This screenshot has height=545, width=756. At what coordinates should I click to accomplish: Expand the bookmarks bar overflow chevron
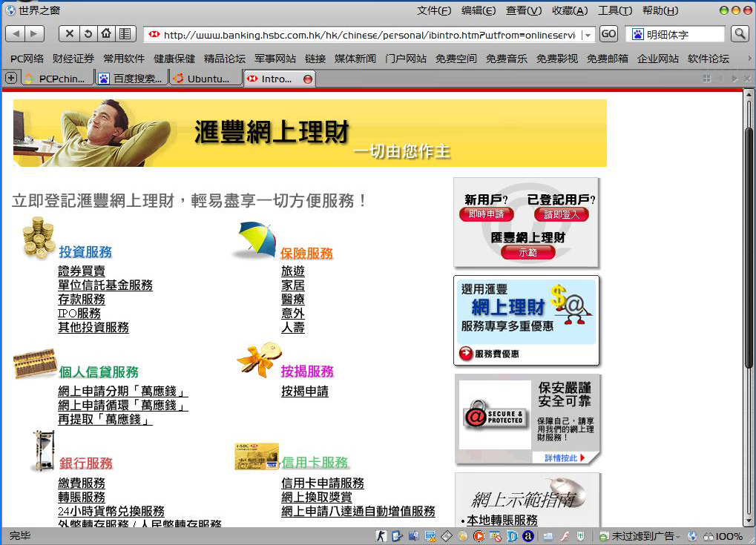(749, 59)
